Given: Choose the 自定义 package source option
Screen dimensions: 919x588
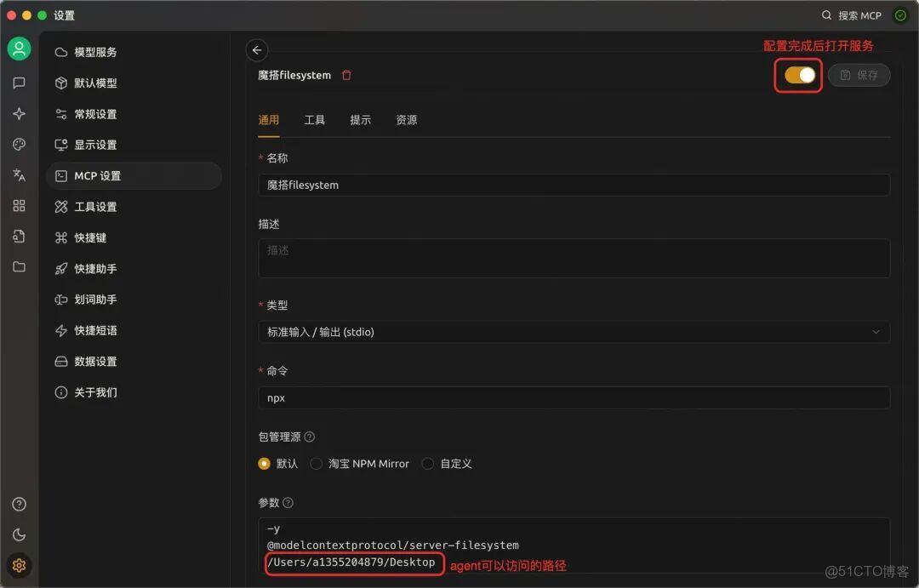Looking at the screenshot, I should (x=427, y=463).
